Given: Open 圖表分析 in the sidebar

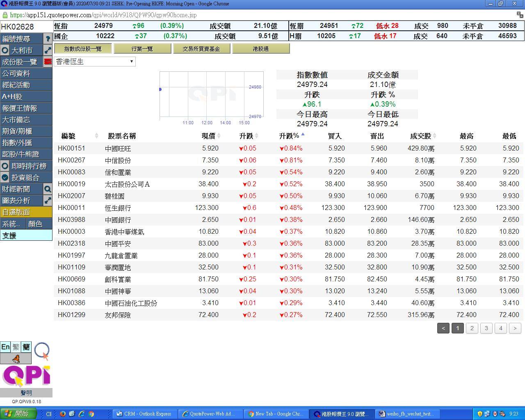Looking at the screenshot, I should pos(22,201).
